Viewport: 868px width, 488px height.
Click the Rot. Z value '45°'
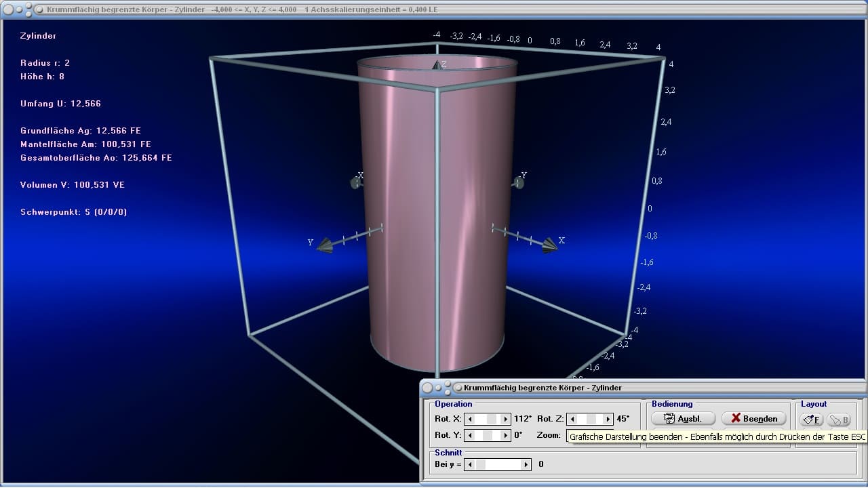(623, 419)
